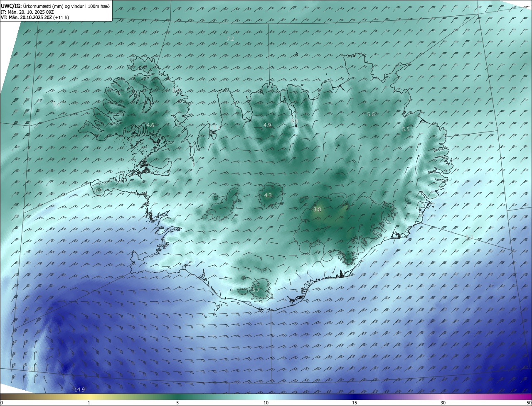Click the '4.3' value on the central glacier

268,195
